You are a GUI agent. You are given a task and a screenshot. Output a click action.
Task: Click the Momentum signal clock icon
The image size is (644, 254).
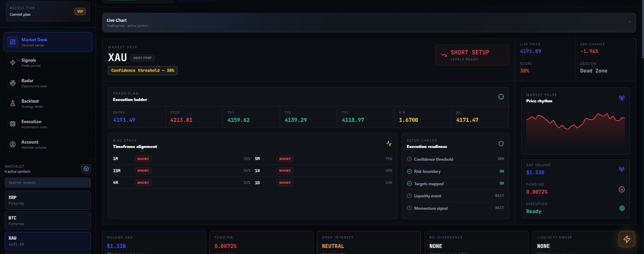point(409,208)
